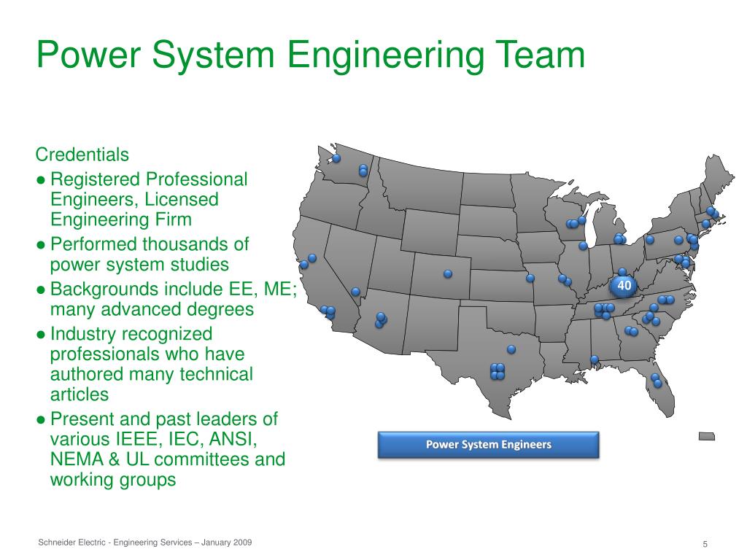This screenshot has width=747, height=560.
Task: Click the Kansas City area marker dot
Action: click(x=530, y=278)
